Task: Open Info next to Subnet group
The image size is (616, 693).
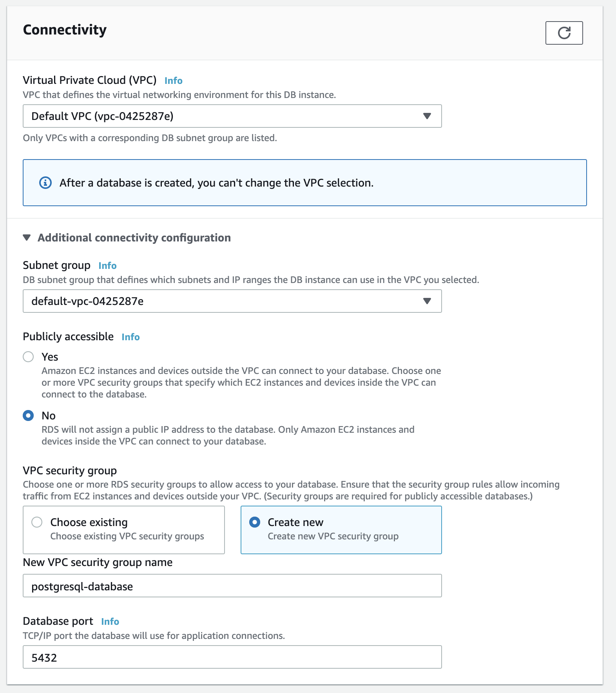Action: pos(108,266)
